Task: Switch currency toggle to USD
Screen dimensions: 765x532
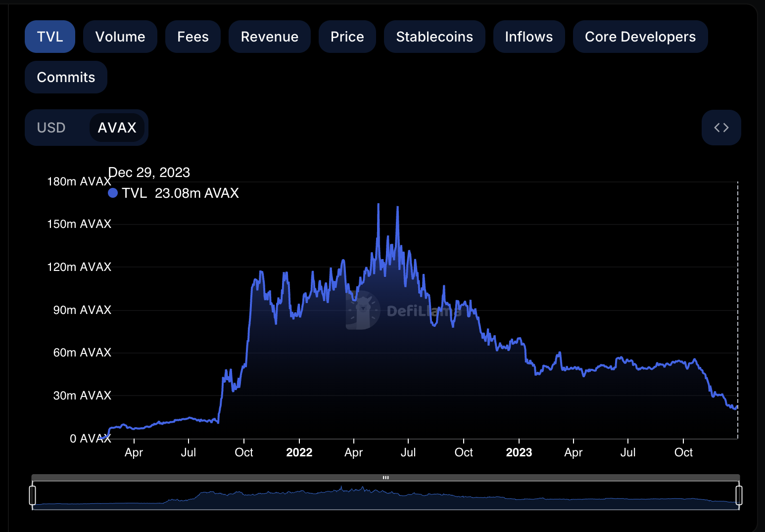Action: (51, 128)
